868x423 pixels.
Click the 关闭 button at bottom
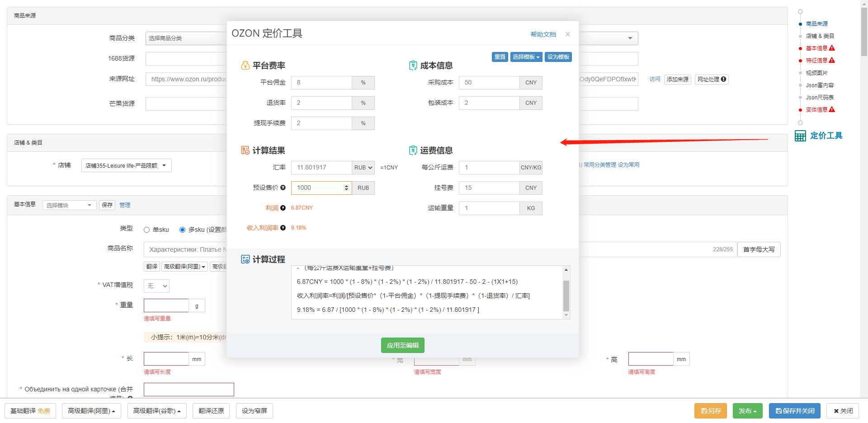843,411
